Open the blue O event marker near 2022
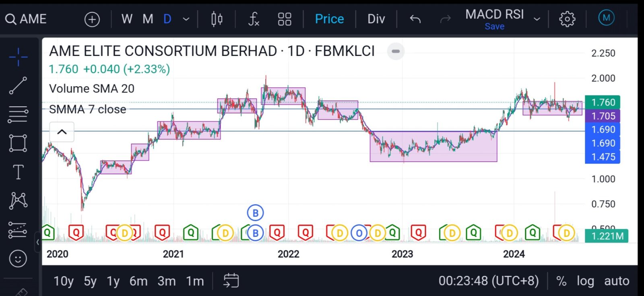 (x=359, y=233)
